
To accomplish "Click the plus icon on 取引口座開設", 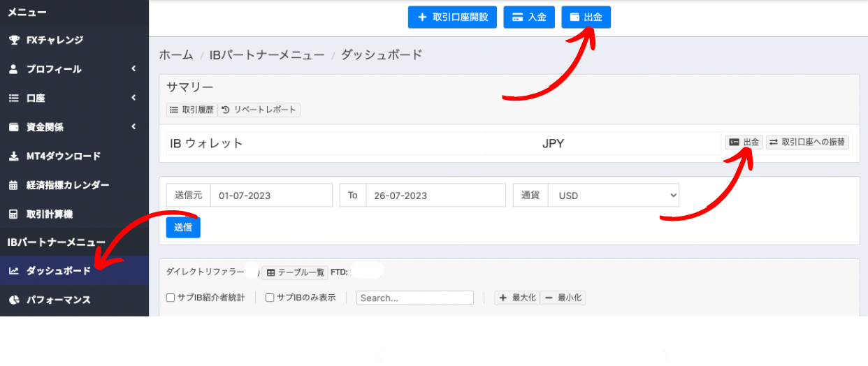I will tap(421, 17).
